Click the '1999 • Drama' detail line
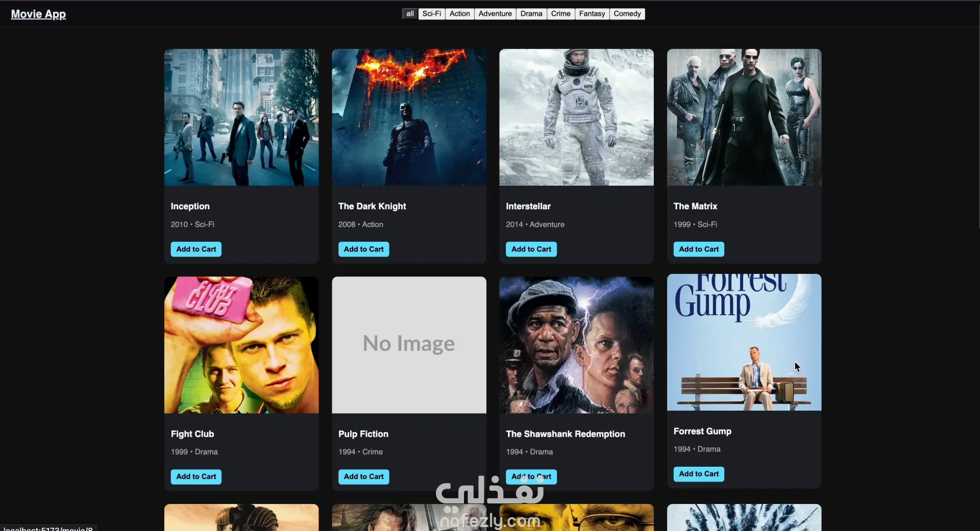980x531 pixels. click(194, 452)
